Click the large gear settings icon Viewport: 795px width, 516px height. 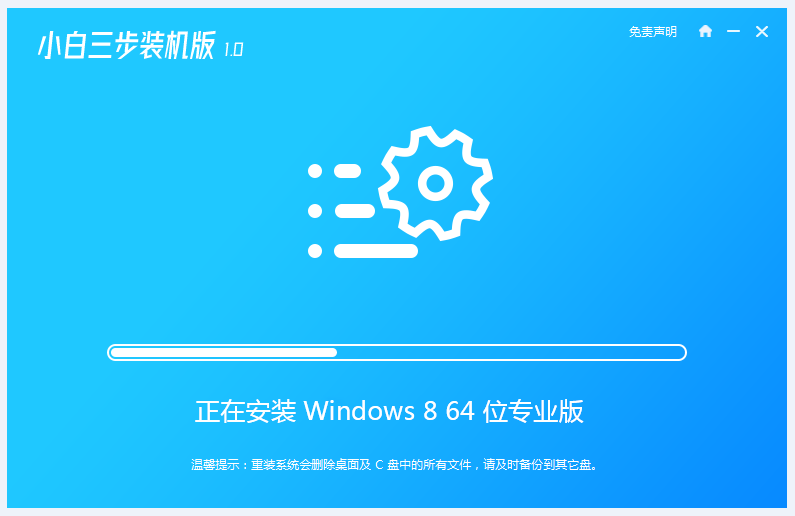click(x=436, y=183)
